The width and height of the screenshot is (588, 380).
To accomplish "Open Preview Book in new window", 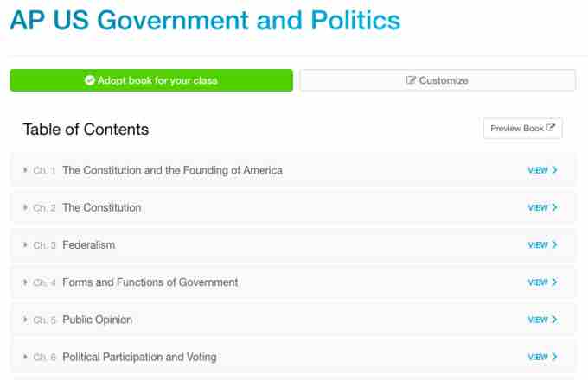I will pyautogui.click(x=522, y=129).
